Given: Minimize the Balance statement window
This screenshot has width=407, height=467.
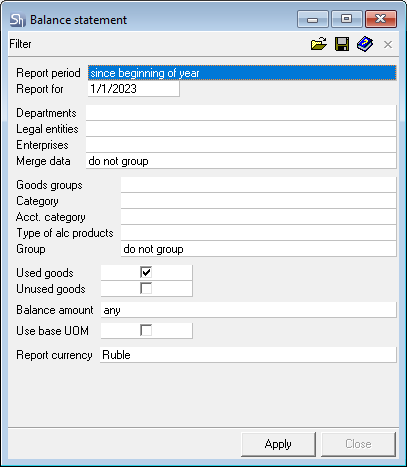Looking at the screenshot, I should [313, 19].
